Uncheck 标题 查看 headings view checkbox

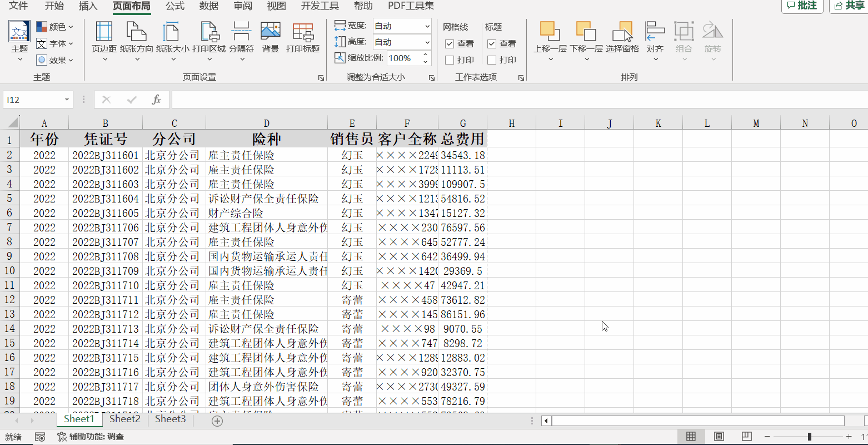(x=491, y=43)
